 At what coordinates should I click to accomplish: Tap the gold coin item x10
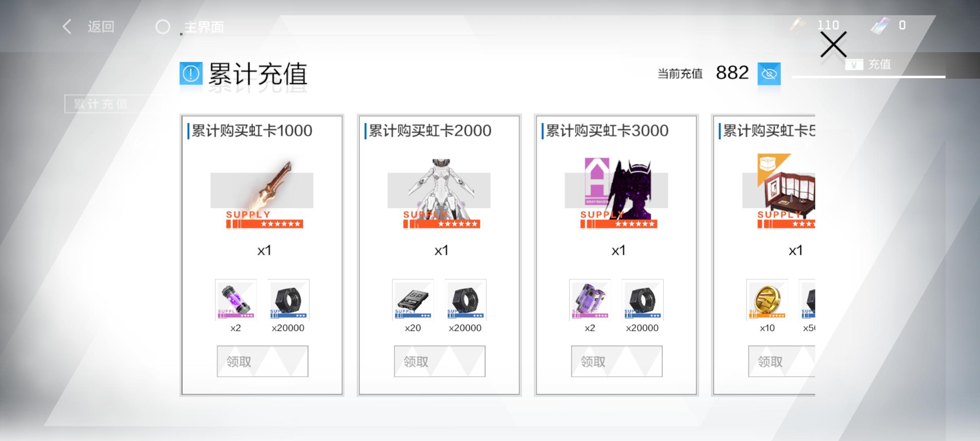767,300
